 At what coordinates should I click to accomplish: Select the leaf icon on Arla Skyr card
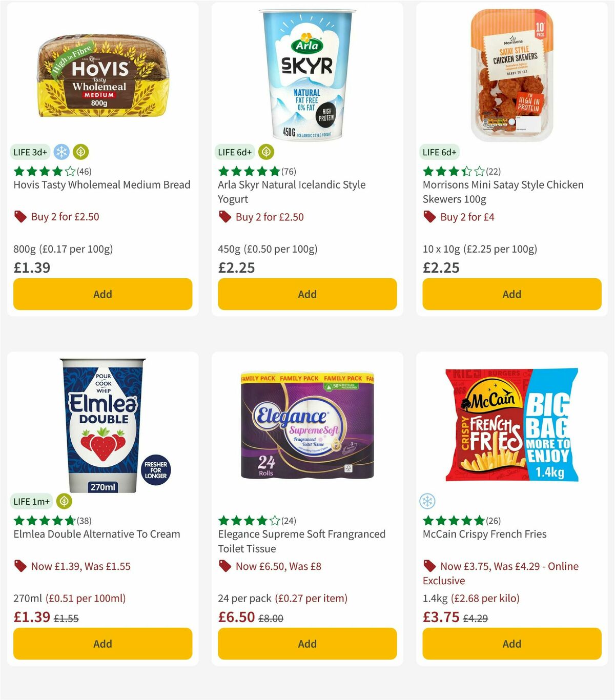tap(266, 152)
